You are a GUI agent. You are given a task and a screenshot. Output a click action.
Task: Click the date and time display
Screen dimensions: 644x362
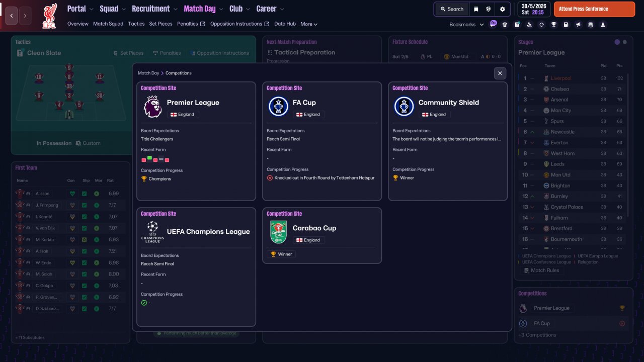pos(534,9)
